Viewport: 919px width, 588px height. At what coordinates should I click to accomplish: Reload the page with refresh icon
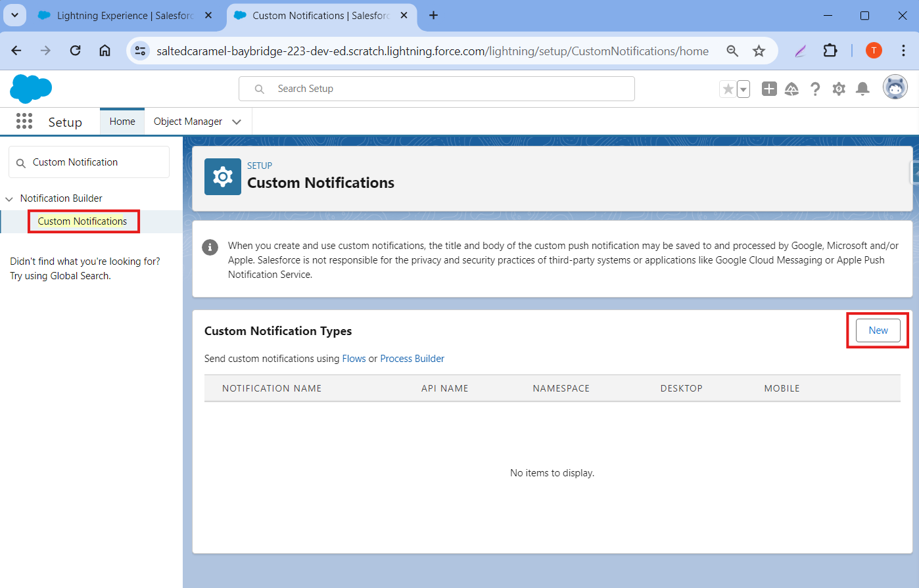click(x=75, y=51)
